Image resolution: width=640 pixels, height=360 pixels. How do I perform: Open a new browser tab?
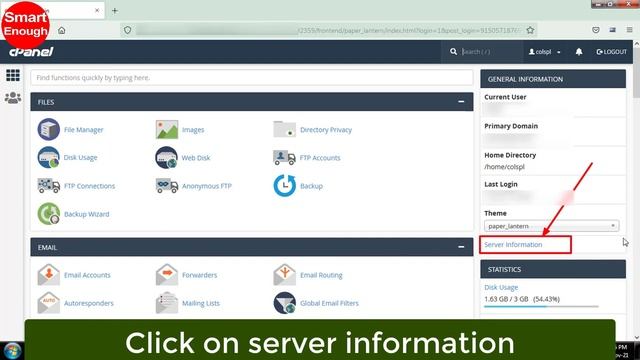[115, 11]
